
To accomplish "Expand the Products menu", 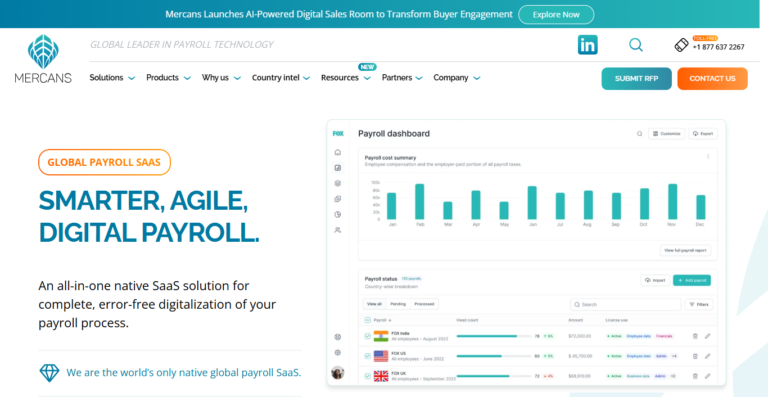I will [x=168, y=78].
